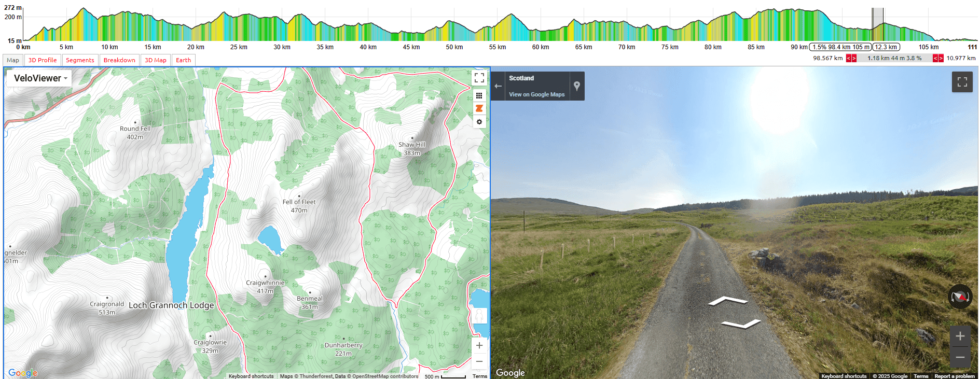Image resolution: width=980 pixels, height=379 pixels.
Task: Move backward along the road arrow
Action: [x=741, y=324]
